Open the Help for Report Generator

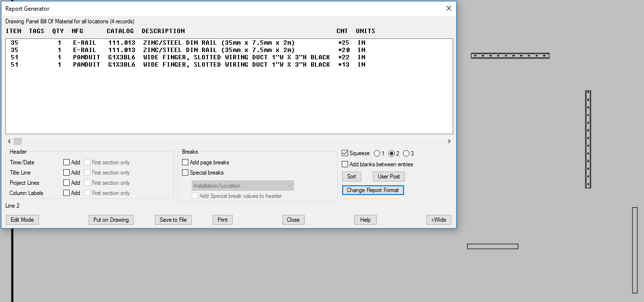pyautogui.click(x=366, y=220)
